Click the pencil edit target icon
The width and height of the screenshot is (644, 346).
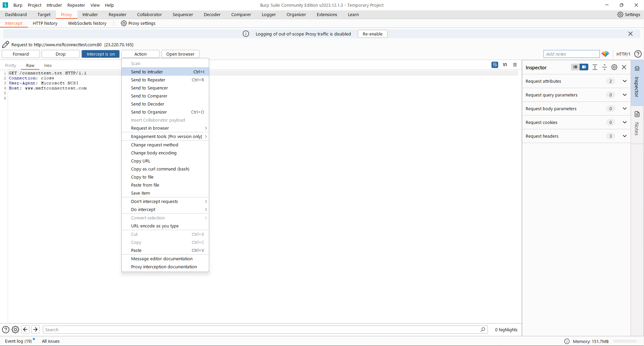pos(6,45)
